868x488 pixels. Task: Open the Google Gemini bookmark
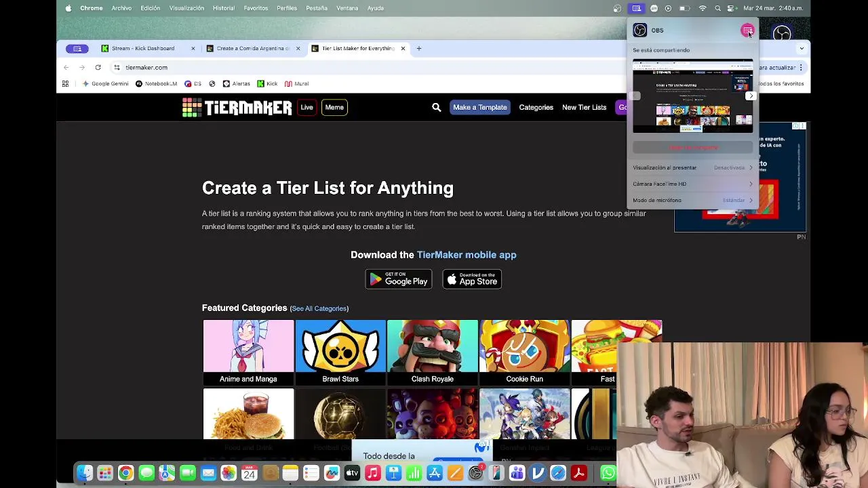[x=105, y=83]
